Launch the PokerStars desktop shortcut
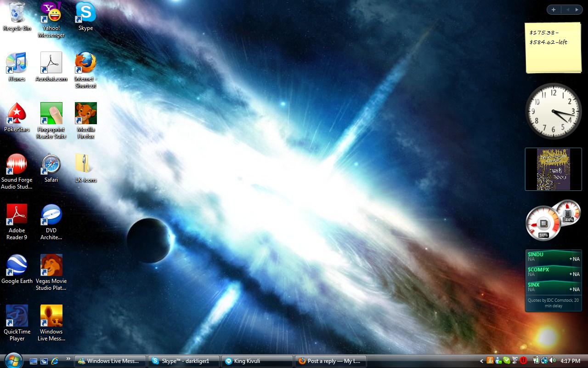The image size is (588, 368). (17, 114)
